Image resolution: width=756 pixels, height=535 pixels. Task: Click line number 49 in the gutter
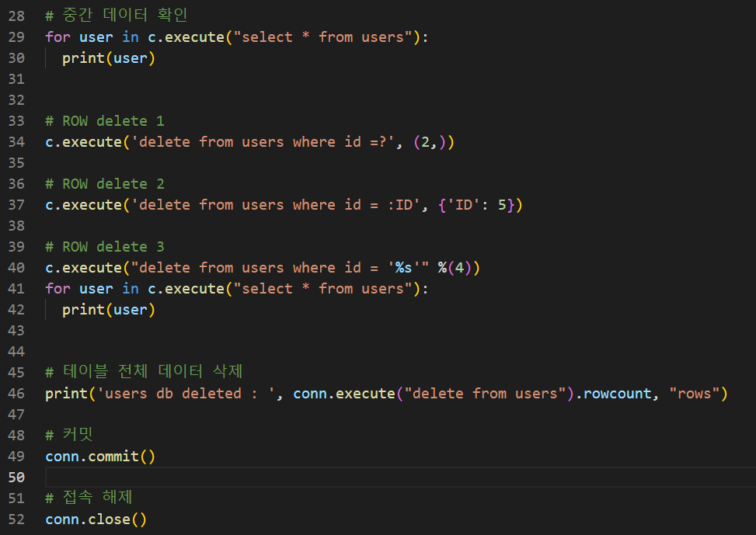click(16, 456)
